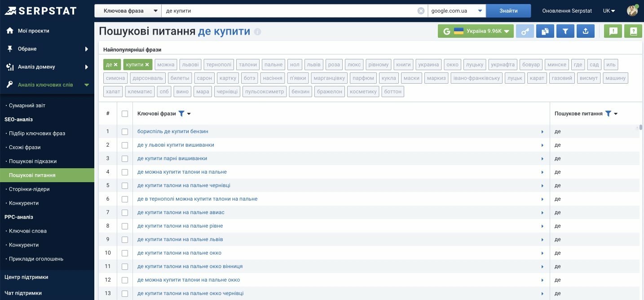644x300 pixels.
Task: Open the keyword де купити парні вишиванки
Action: [171, 158]
